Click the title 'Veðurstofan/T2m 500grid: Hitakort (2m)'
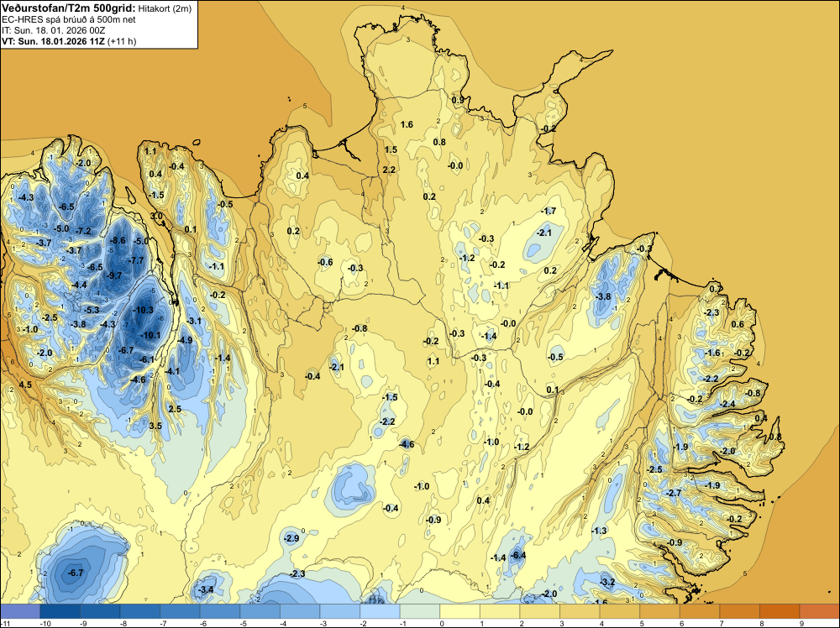Screen dimensions: 840x628 coord(97,8)
